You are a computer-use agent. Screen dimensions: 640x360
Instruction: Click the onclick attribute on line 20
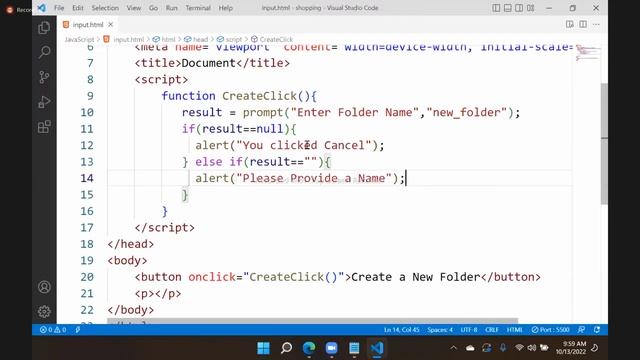212,277
